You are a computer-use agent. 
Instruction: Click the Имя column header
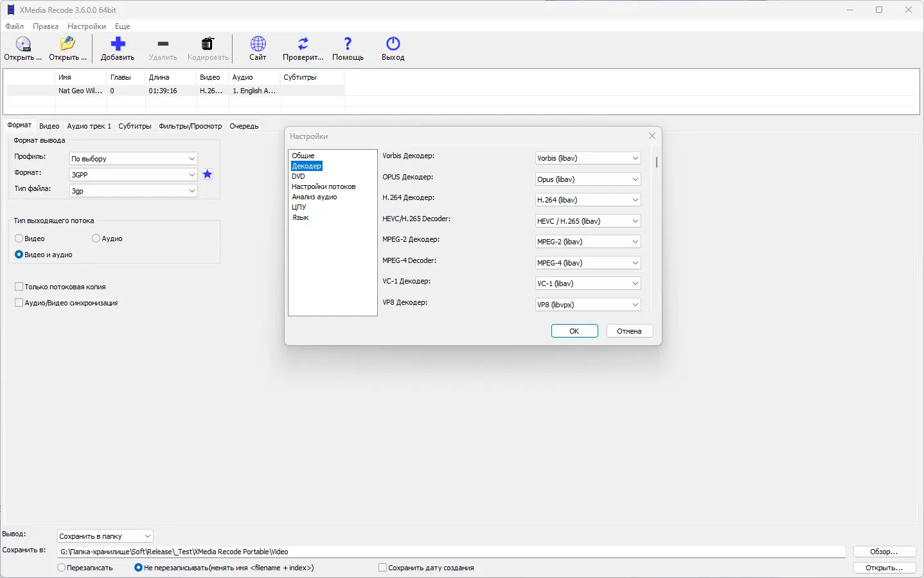[x=80, y=77]
